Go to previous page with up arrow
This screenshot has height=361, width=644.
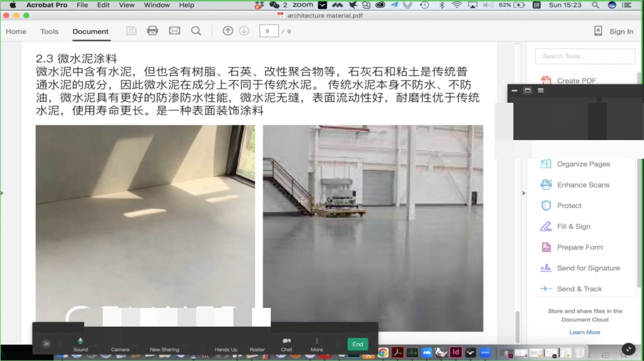[228, 31]
